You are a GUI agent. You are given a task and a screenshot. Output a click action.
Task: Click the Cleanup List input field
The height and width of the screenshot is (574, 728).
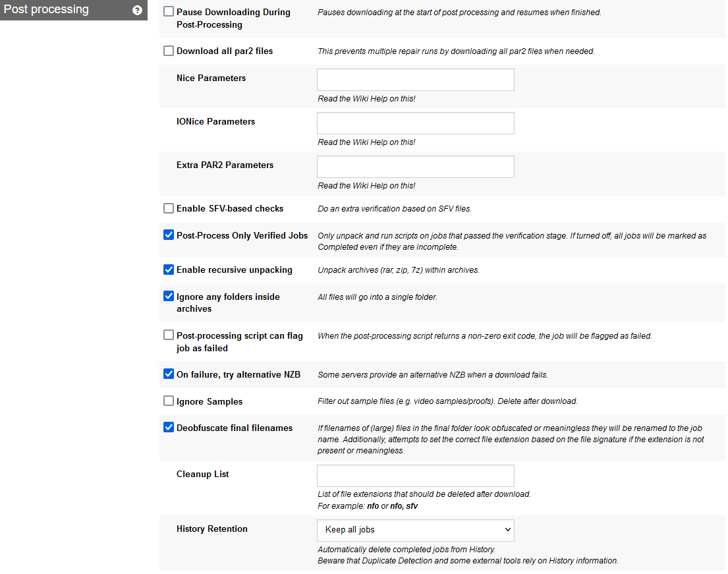(x=415, y=475)
